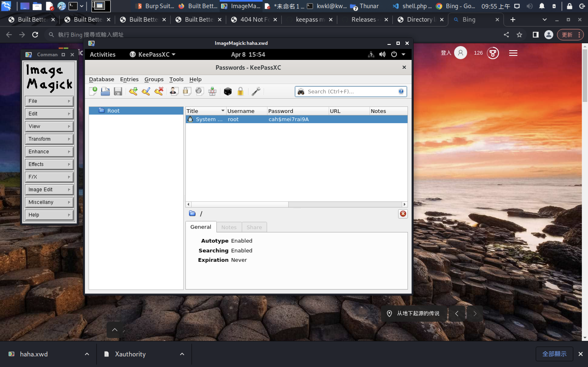The width and height of the screenshot is (588, 367).
Task: Click the open database folder icon
Action: (105, 91)
